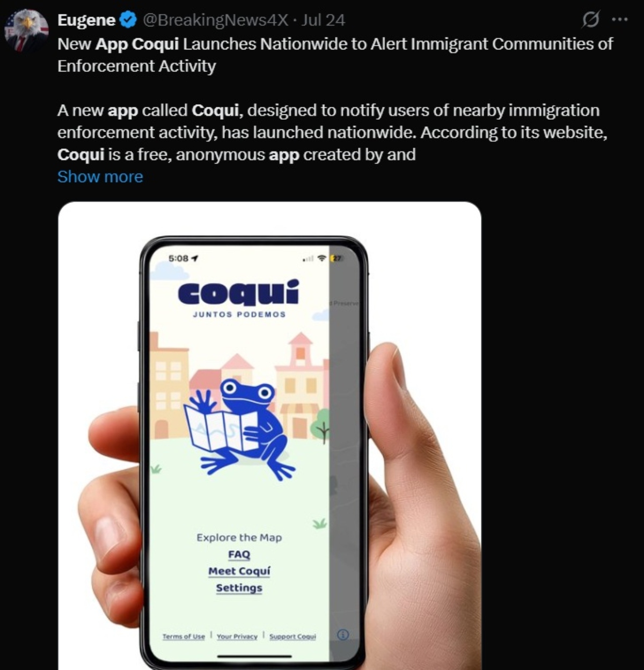The image size is (644, 670).
Task: Open the three-dot more options menu
Action: (619, 19)
